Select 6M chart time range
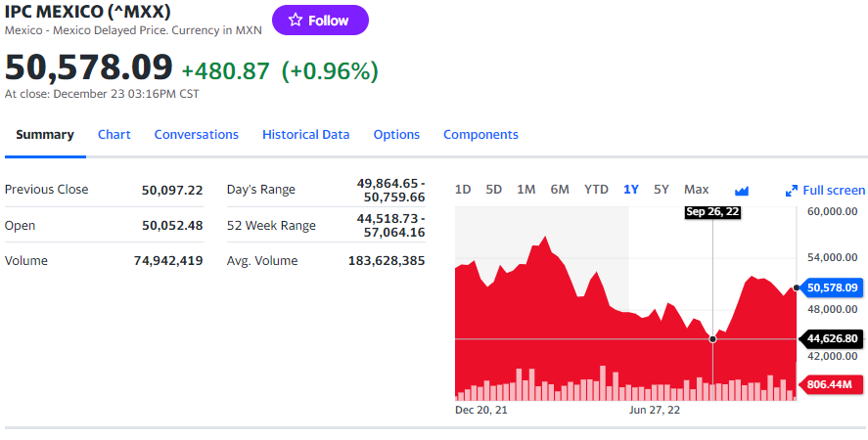Screen dimensions: 868x440 click(560, 190)
